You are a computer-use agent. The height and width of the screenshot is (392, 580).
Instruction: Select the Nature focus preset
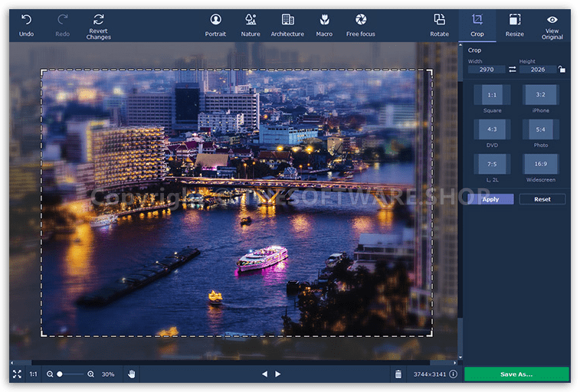tap(251, 20)
